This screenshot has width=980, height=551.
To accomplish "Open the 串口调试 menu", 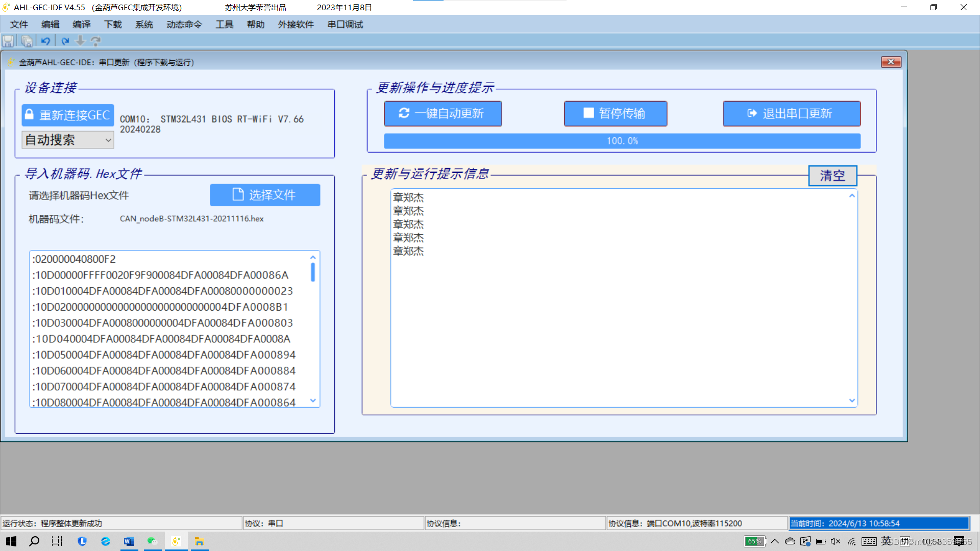I will 345,24.
